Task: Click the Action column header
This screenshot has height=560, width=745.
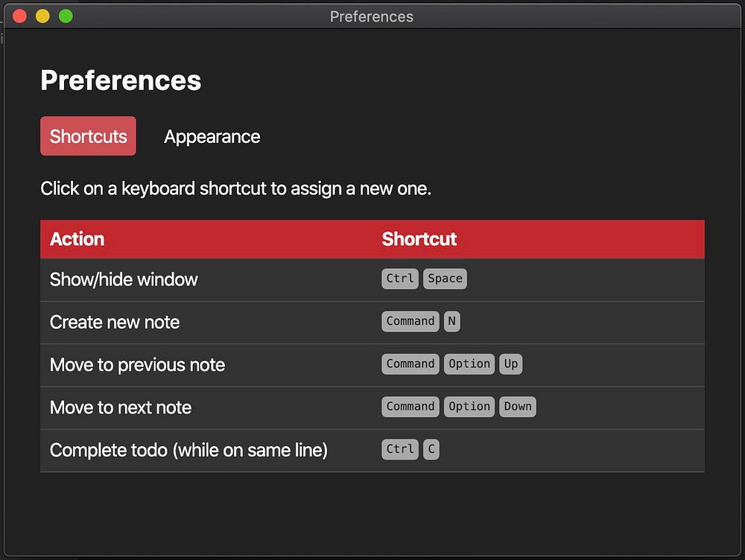Action: (x=77, y=239)
